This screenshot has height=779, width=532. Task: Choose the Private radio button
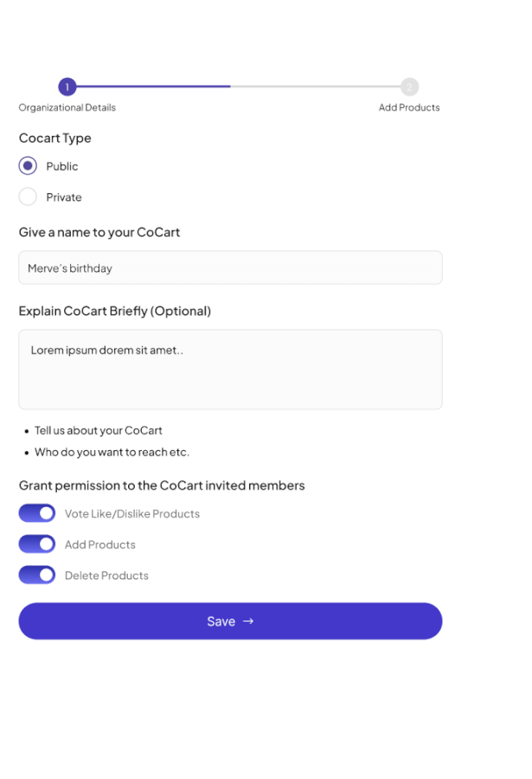[x=28, y=196]
